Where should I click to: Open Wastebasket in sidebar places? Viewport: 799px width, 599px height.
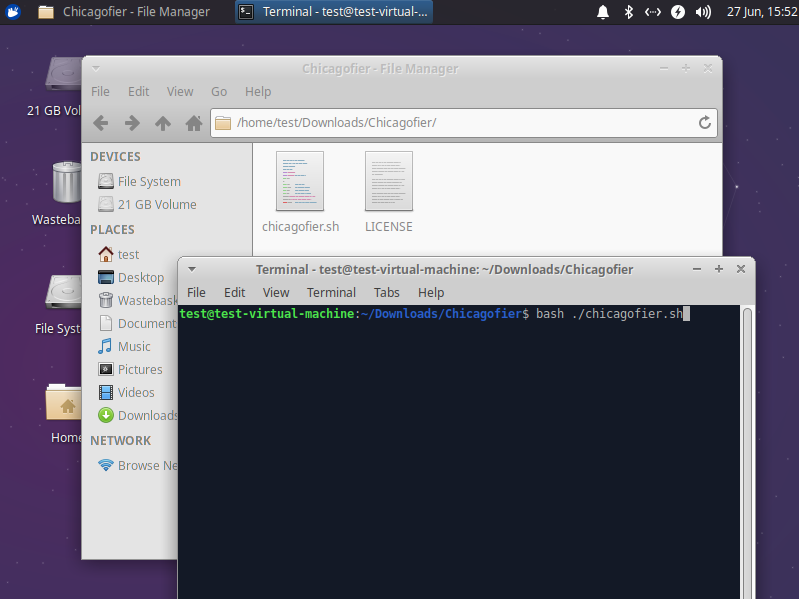coord(138,301)
